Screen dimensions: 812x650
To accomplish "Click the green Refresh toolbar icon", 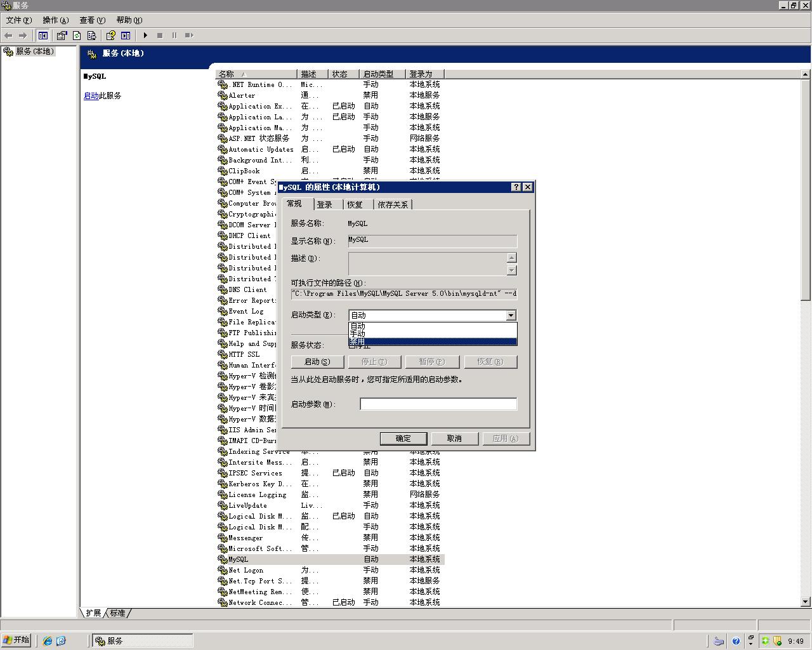I will coord(77,36).
